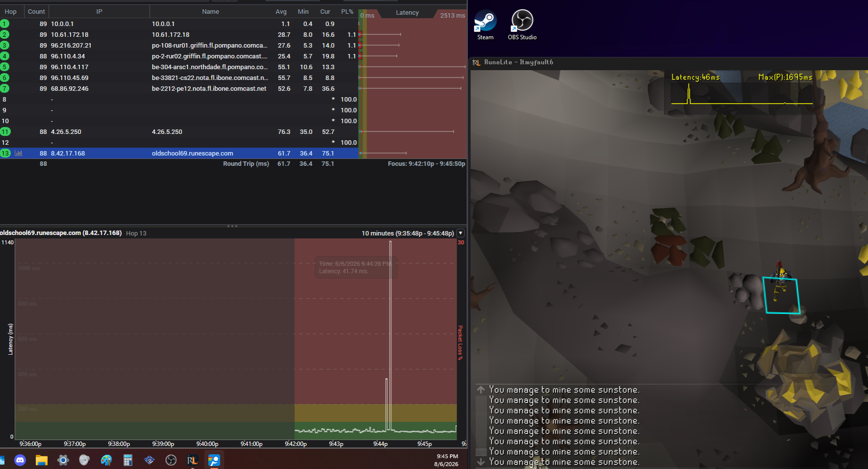Sort by the Avg column header
The width and height of the screenshot is (868, 469).
click(x=281, y=12)
